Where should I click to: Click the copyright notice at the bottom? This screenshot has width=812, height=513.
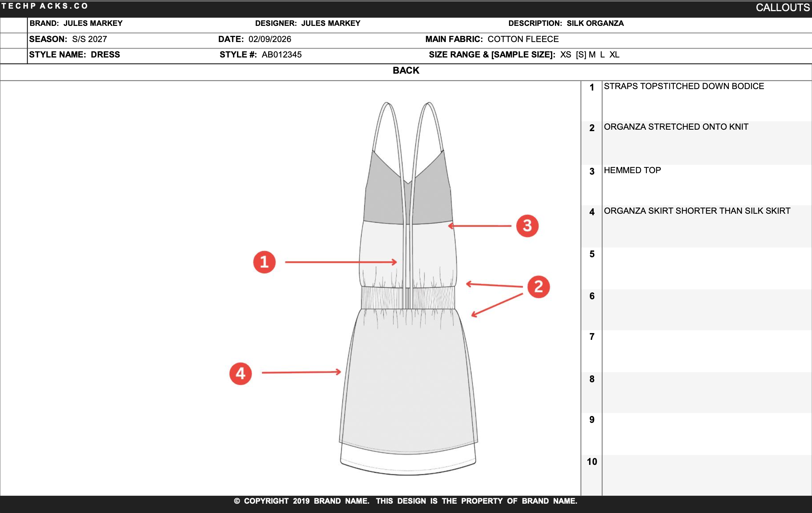[x=406, y=501]
